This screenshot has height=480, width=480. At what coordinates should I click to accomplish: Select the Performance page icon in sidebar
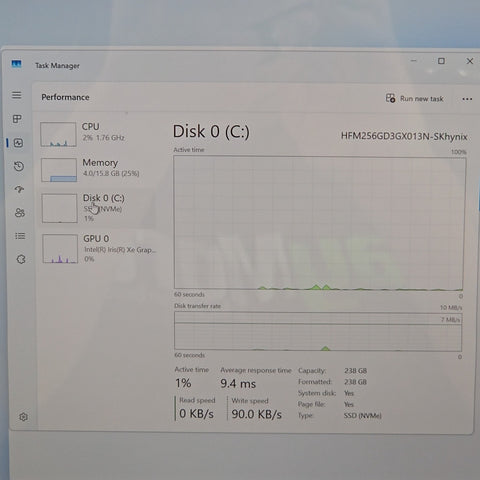tap(18, 143)
